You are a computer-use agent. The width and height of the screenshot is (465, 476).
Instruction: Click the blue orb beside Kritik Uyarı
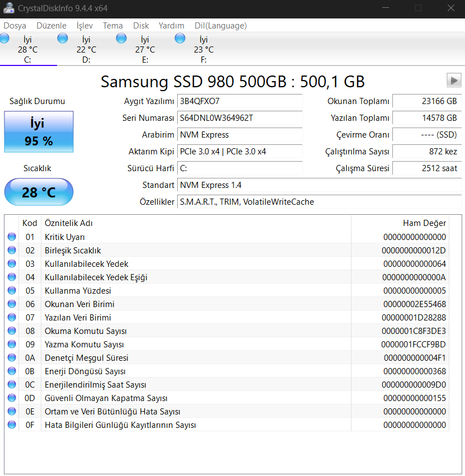click(x=12, y=237)
